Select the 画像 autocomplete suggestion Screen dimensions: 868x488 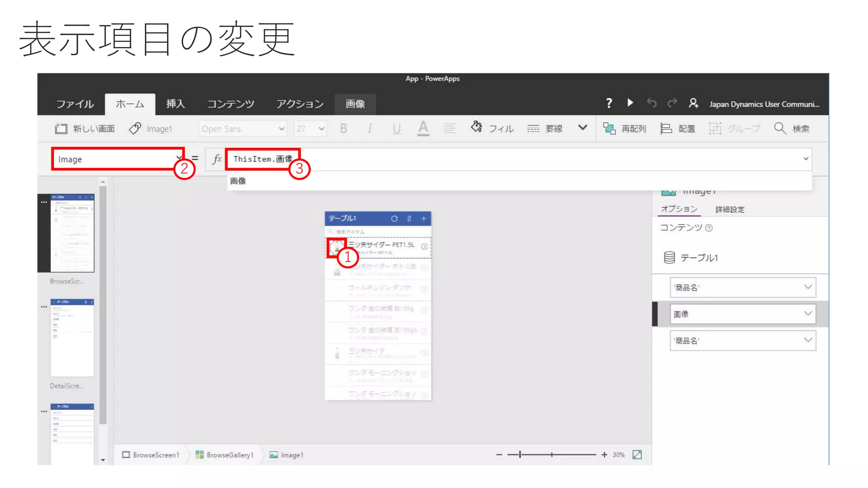(238, 181)
